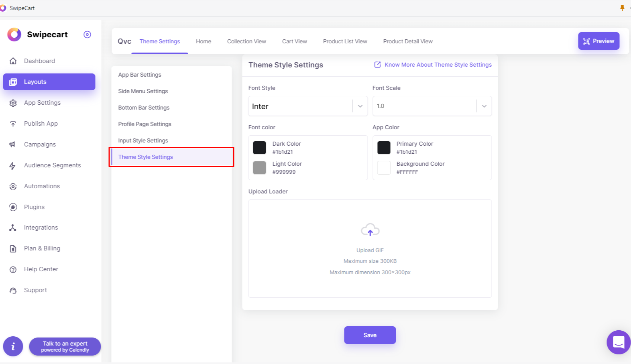Click the Upload GIF loader area

[370, 248]
